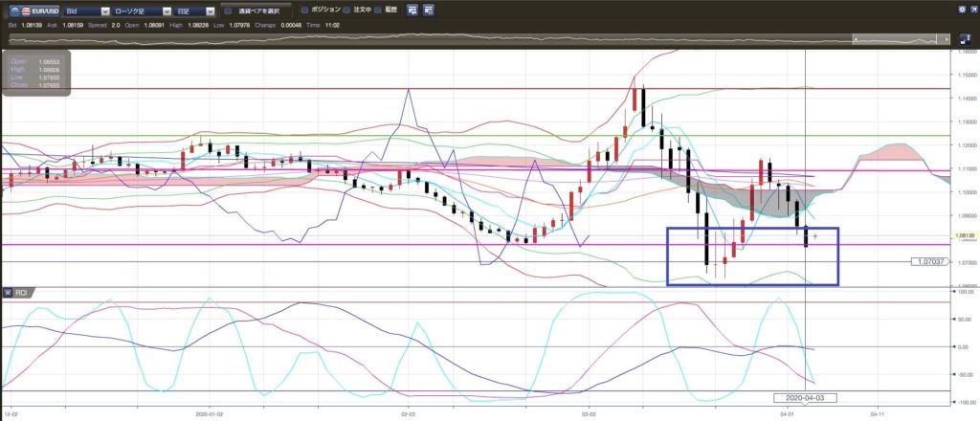Close the RCI indicator panel

8,293
